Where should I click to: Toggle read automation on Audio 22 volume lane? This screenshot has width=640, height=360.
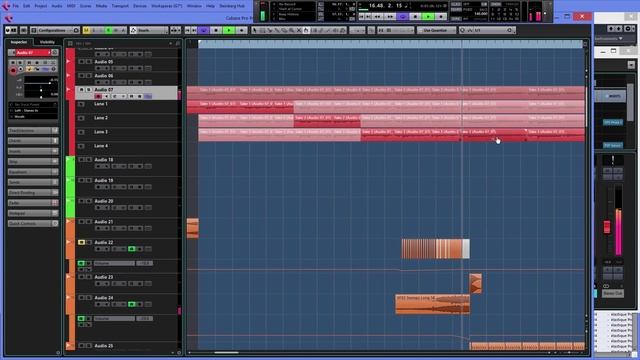point(81,263)
